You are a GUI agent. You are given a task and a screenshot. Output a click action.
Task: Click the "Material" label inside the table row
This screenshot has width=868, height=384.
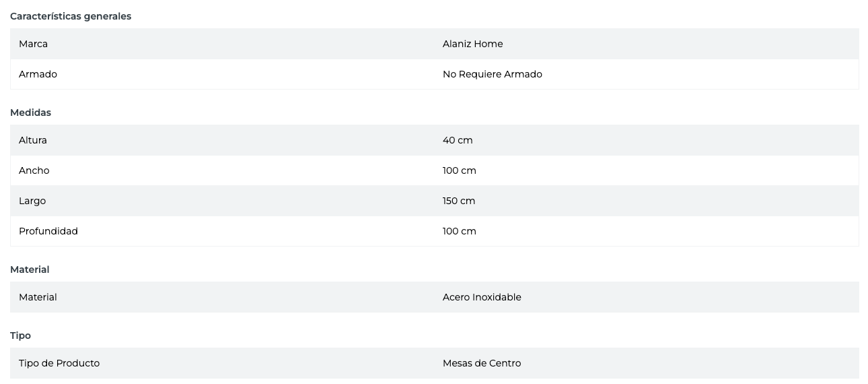(38, 297)
